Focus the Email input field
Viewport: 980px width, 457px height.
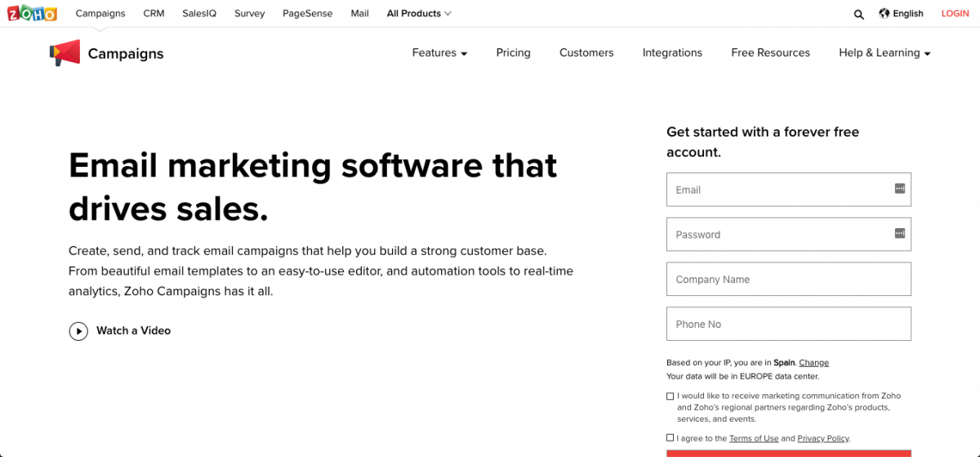pyautogui.click(x=788, y=190)
